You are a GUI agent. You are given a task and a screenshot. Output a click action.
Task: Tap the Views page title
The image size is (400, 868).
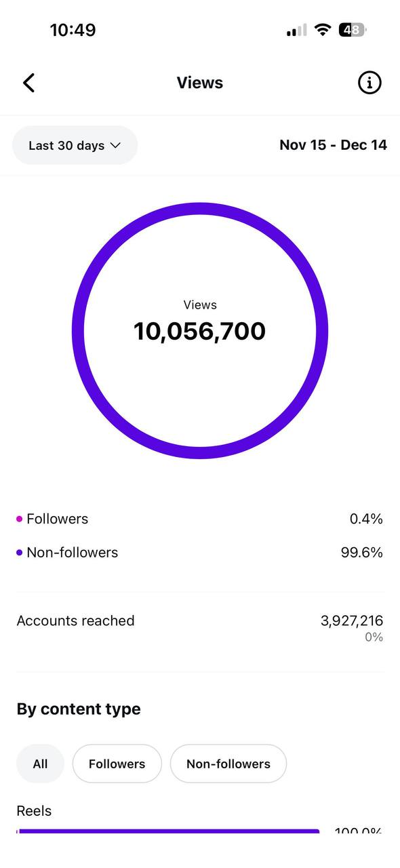[x=200, y=83]
